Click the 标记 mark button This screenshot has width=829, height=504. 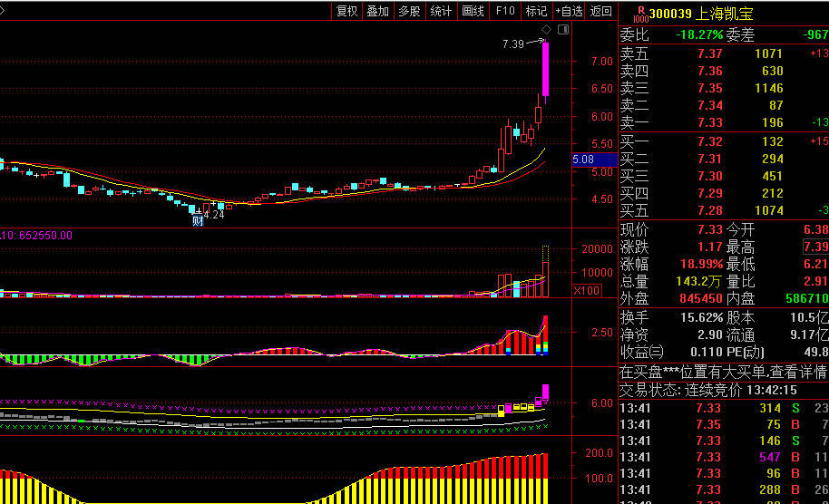pyautogui.click(x=536, y=11)
